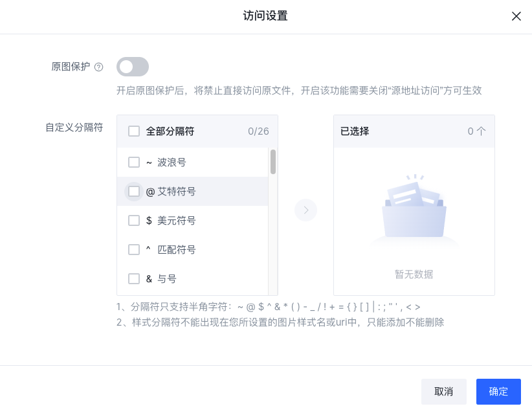This screenshot has height=415, width=532.
Task: Click the 0/26 counter in list header
Action: (258, 131)
